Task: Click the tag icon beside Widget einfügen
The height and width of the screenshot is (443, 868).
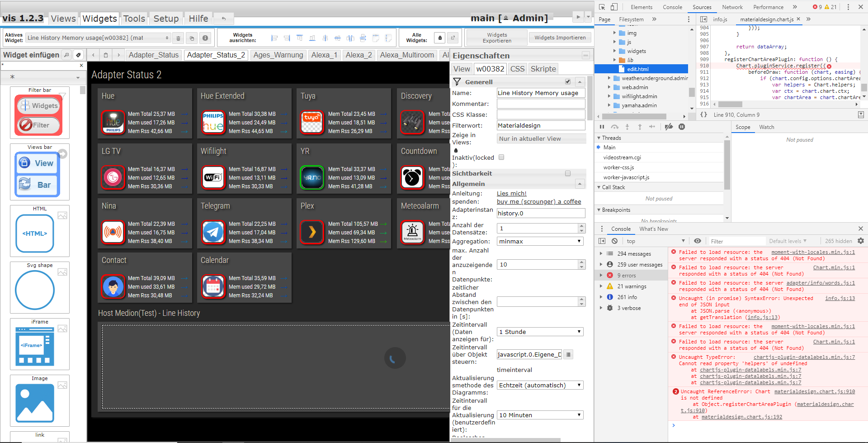Action: coord(78,55)
